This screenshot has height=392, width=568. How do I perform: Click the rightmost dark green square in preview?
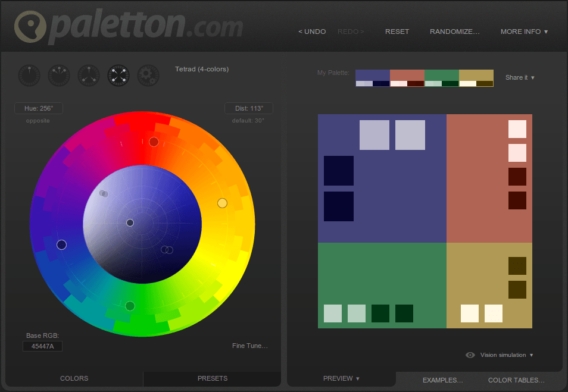(404, 313)
